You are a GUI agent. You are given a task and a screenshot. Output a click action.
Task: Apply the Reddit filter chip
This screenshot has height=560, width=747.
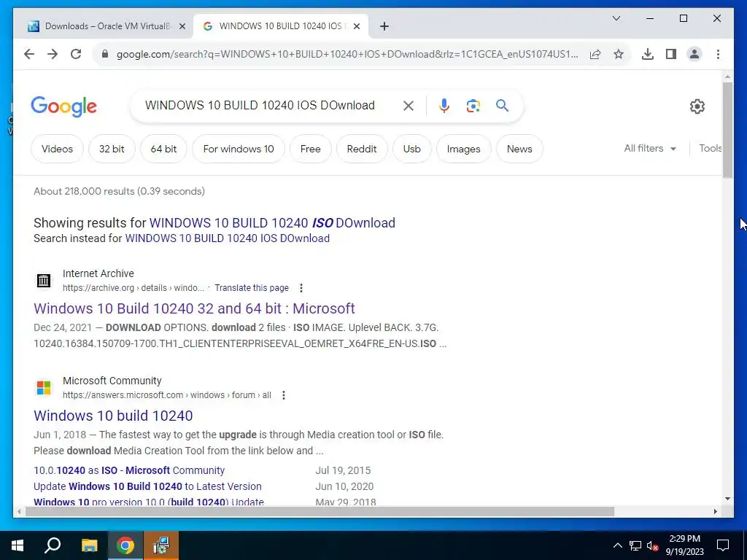point(362,149)
